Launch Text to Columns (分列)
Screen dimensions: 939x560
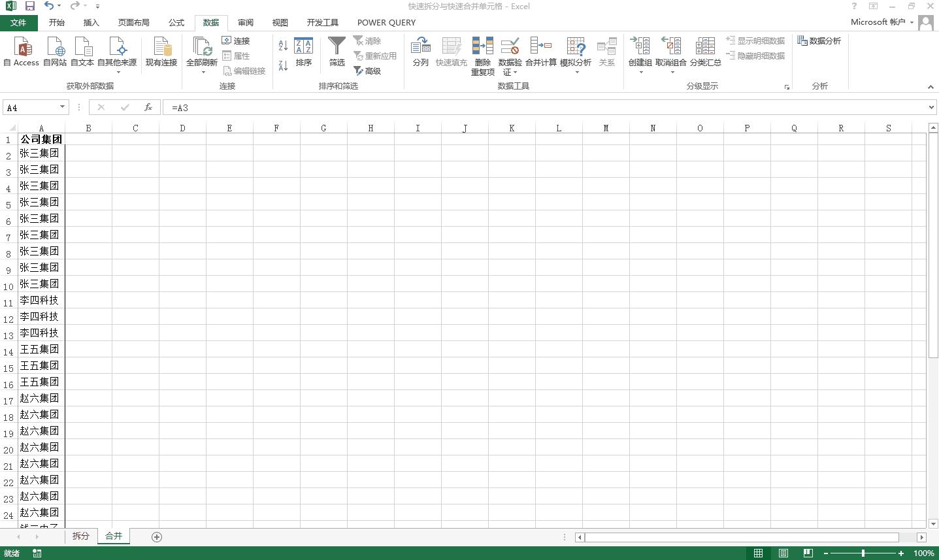click(x=421, y=52)
